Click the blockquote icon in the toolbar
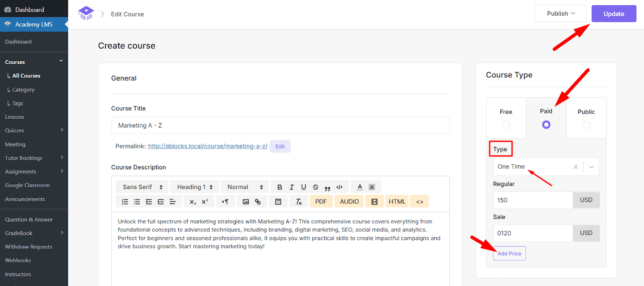Viewport: 644px width, 286px height. 327,187
